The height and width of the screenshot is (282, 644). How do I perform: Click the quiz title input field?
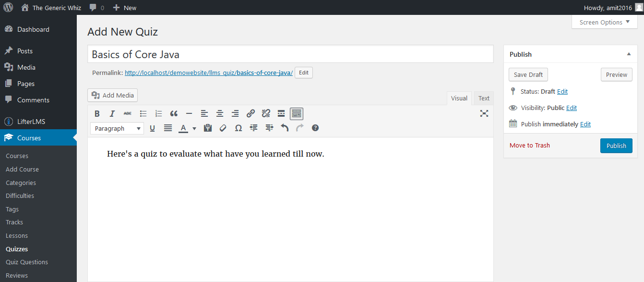click(x=290, y=54)
